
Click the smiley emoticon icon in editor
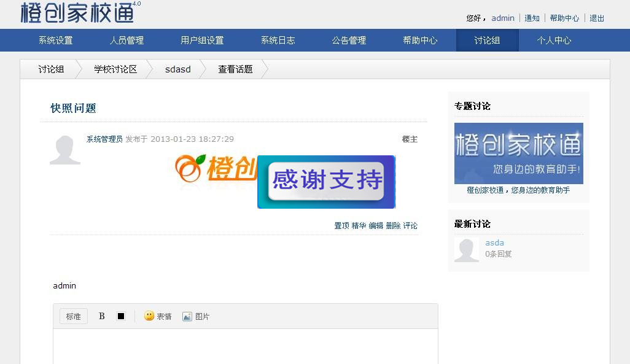[149, 316]
